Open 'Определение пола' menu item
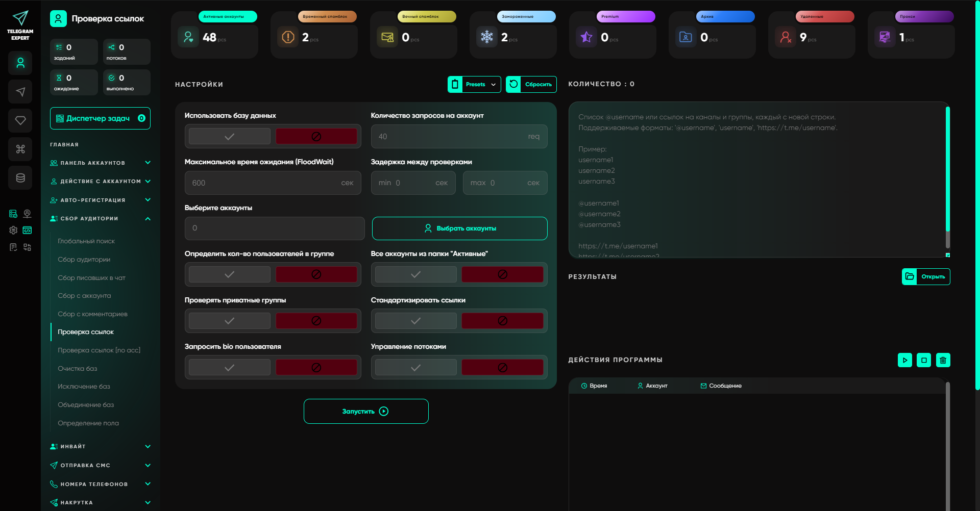980x511 pixels. pyautogui.click(x=88, y=423)
